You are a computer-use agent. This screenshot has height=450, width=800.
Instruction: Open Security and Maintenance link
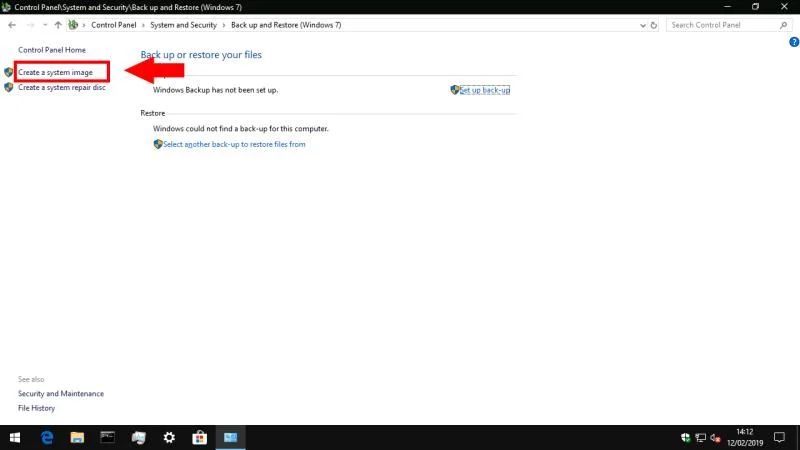click(61, 394)
